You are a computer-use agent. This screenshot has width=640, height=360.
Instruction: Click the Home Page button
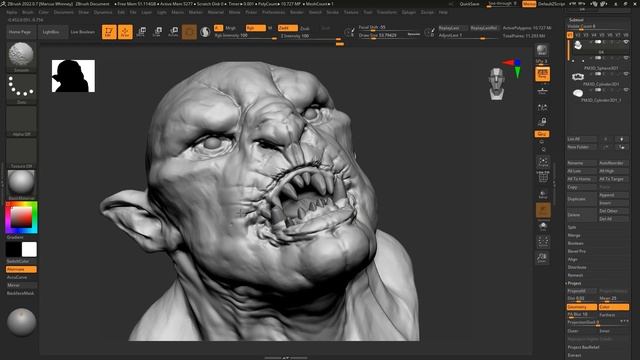pos(20,32)
